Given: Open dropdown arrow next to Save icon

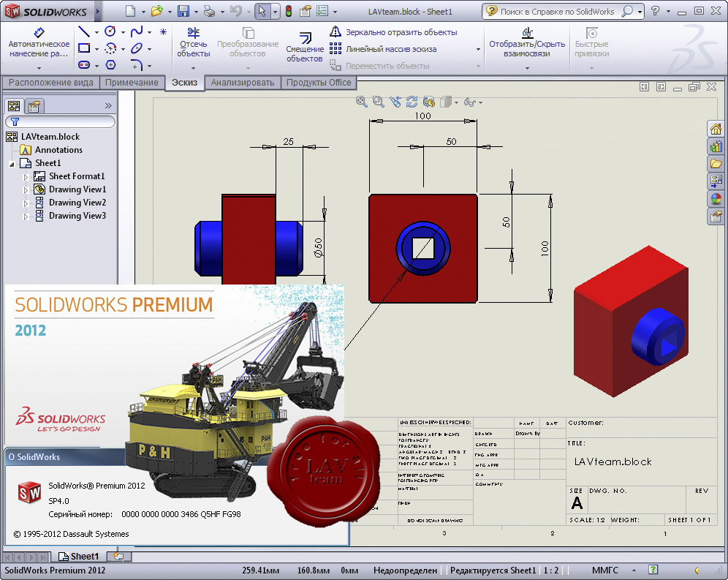Looking at the screenshot, I should click(x=196, y=12).
